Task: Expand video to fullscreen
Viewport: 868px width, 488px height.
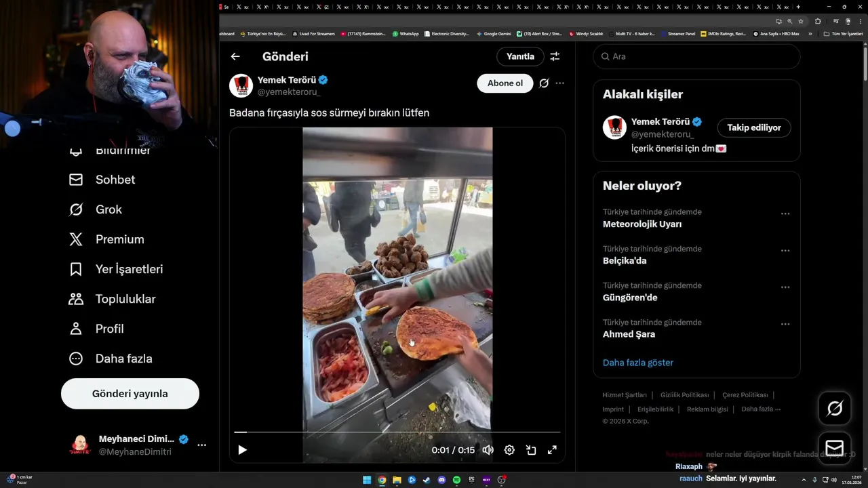Action: pos(552,450)
